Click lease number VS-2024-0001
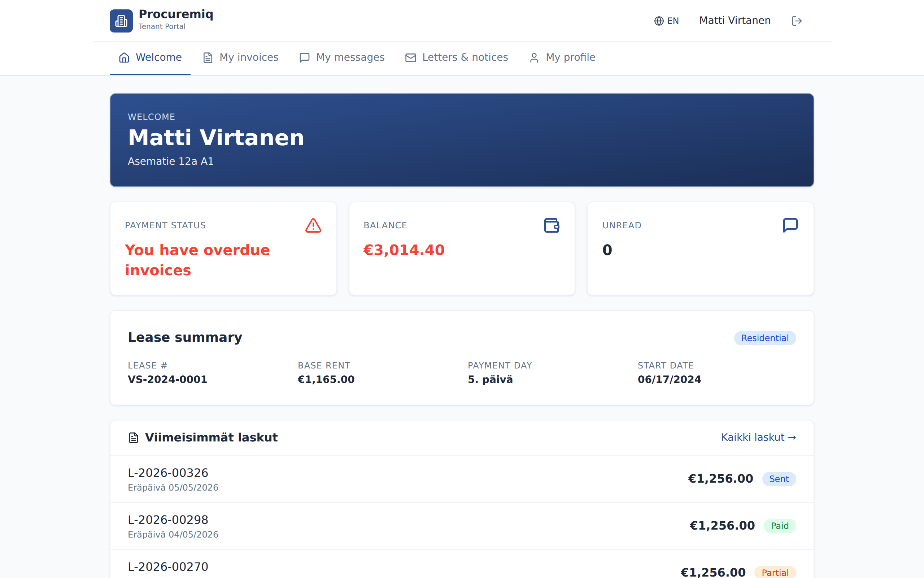This screenshot has width=924, height=578. 167,379
